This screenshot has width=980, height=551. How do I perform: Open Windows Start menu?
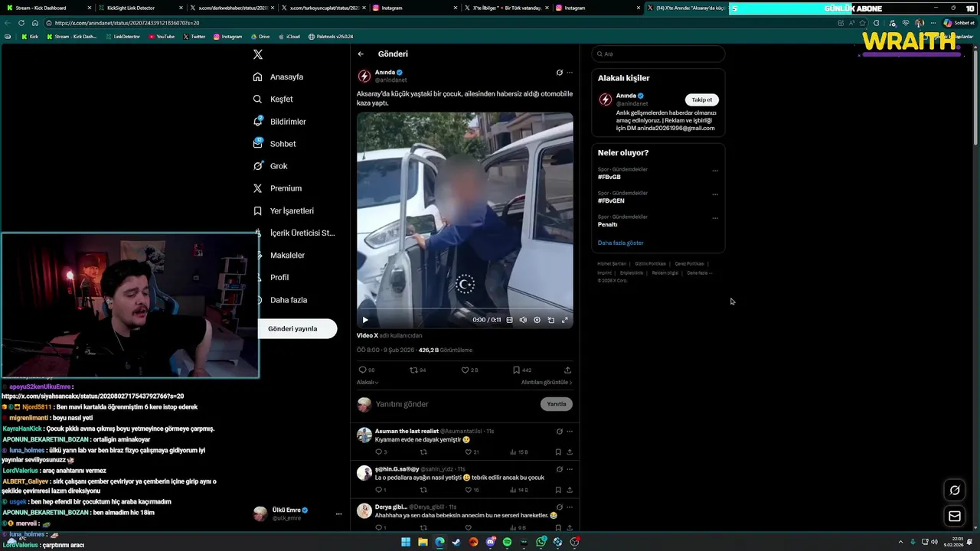[x=406, y=542]
